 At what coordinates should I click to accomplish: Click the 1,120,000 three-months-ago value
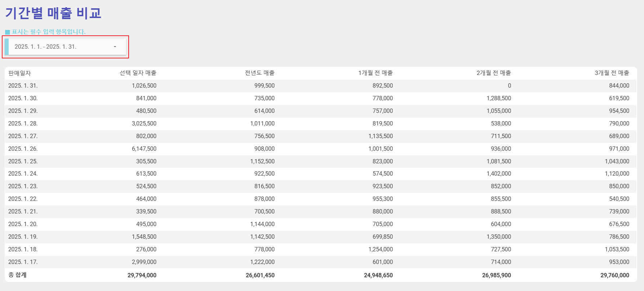click(x=617, y=174)
